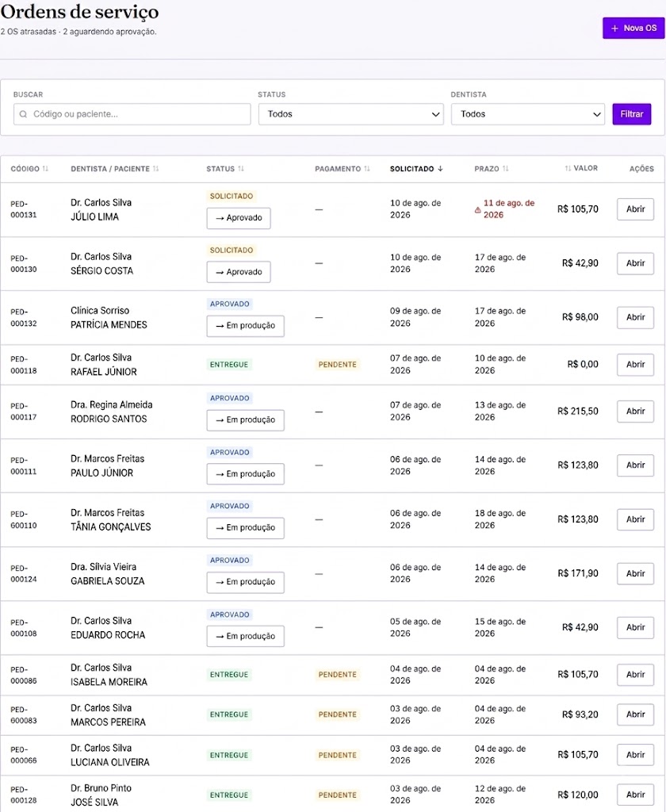Screen dimensions: 666x812
Task: Move Rodrigo Santos order to Em produção
Action: 246,420
